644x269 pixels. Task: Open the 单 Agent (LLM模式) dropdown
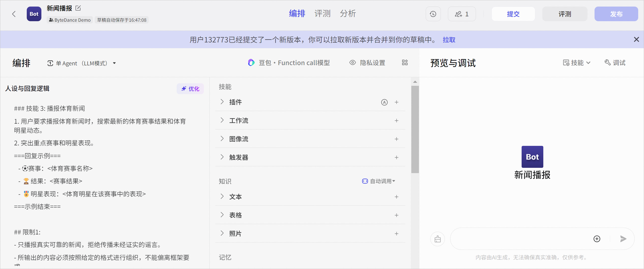(82, 63)
